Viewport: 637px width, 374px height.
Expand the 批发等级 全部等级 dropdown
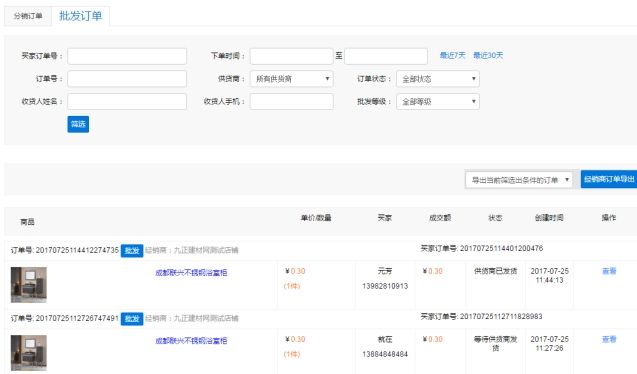(x=438, y=102)
